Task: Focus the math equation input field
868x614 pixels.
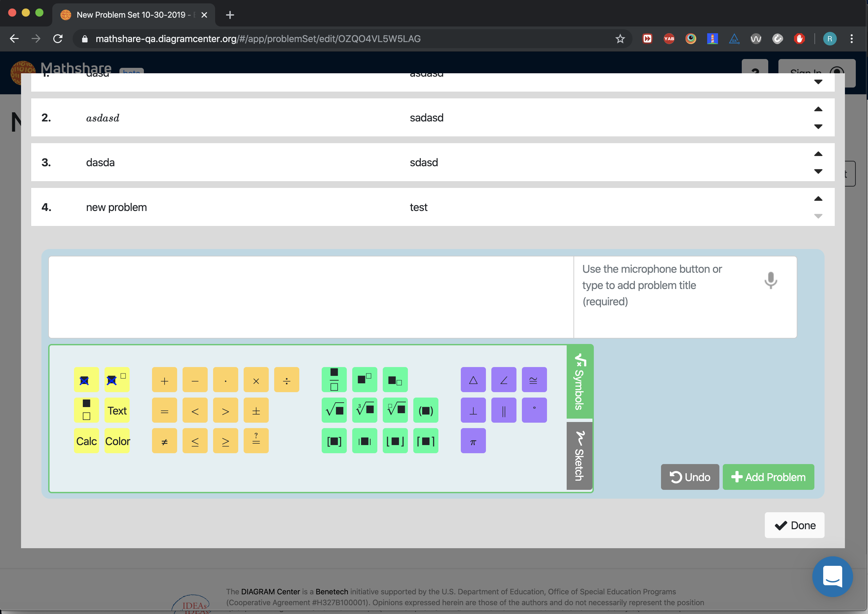Action: [x=311, y=297]
